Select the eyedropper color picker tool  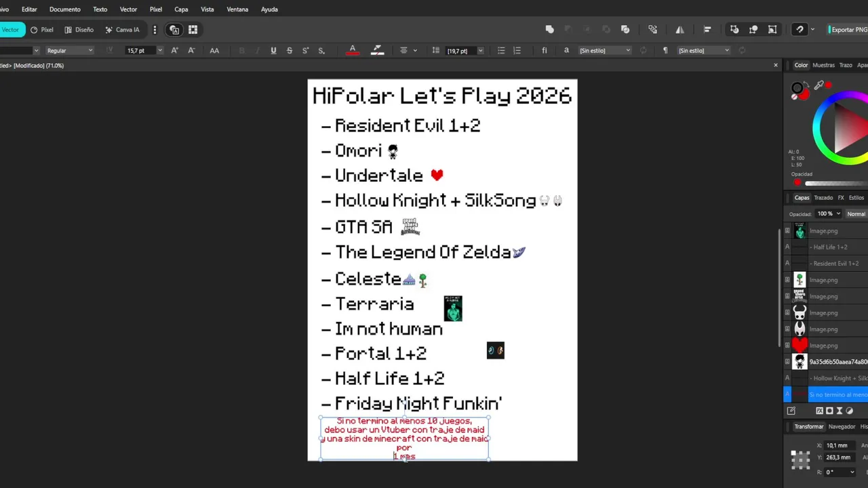(x=819, y=85)
